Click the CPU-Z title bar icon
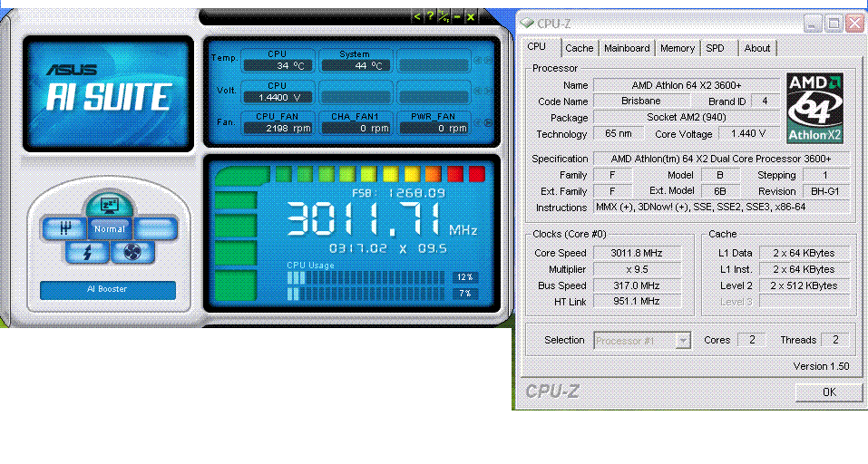 point(527,24)
